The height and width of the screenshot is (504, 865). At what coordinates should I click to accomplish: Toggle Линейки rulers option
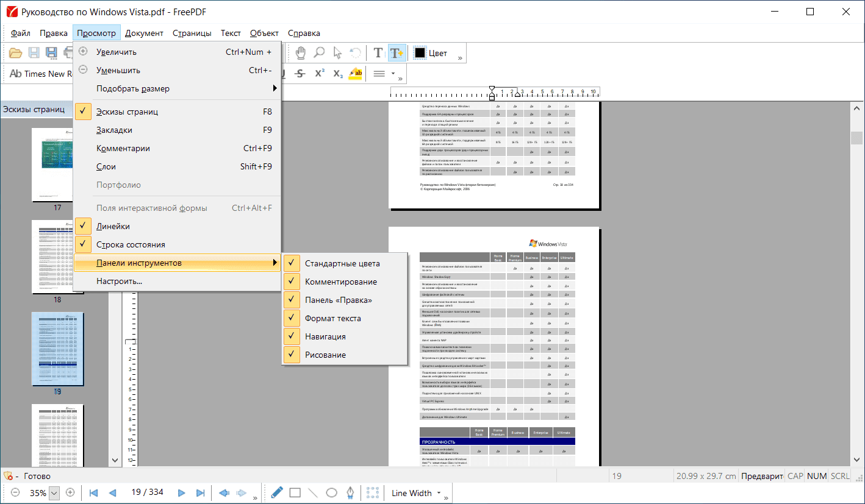coord(177,226)
